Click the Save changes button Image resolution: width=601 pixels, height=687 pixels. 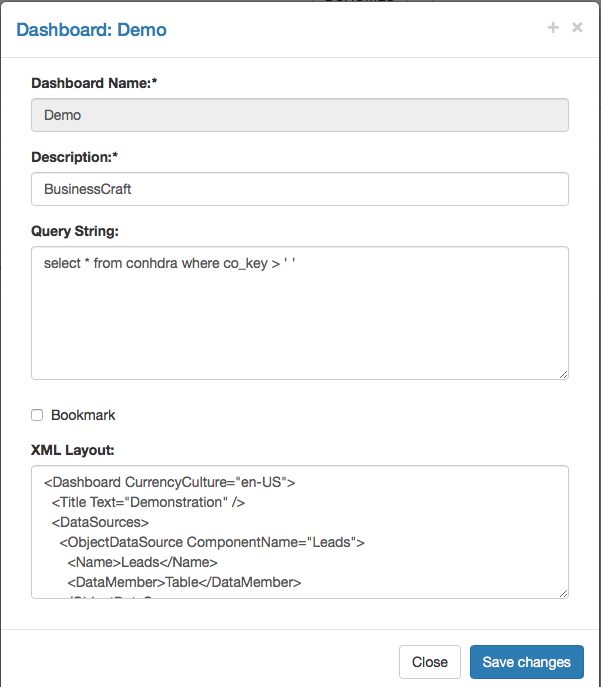tap(527, 662)
